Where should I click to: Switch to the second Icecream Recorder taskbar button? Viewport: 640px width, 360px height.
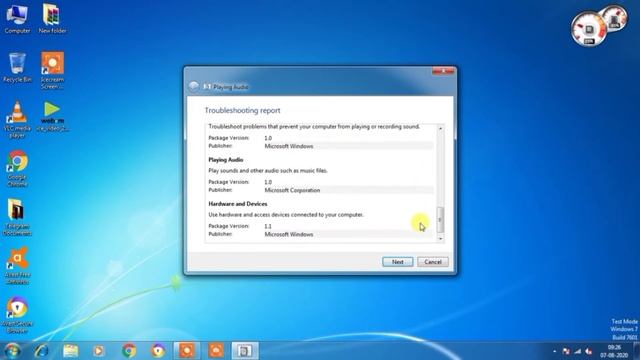point(216,351)
